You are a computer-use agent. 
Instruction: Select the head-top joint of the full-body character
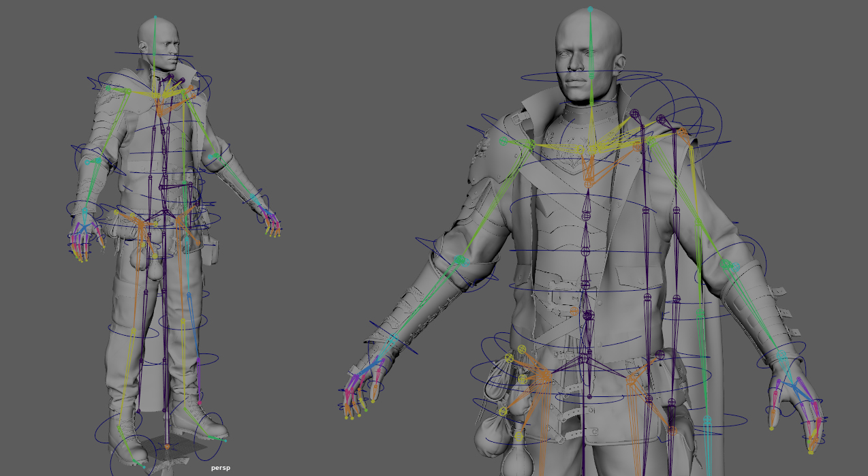[x=155, y=18]
